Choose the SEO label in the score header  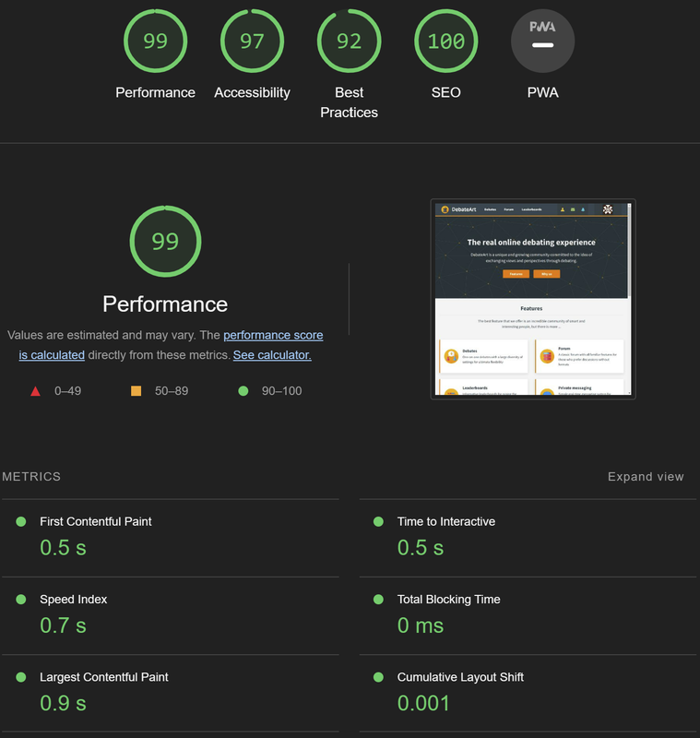click(x=446, y=92)
